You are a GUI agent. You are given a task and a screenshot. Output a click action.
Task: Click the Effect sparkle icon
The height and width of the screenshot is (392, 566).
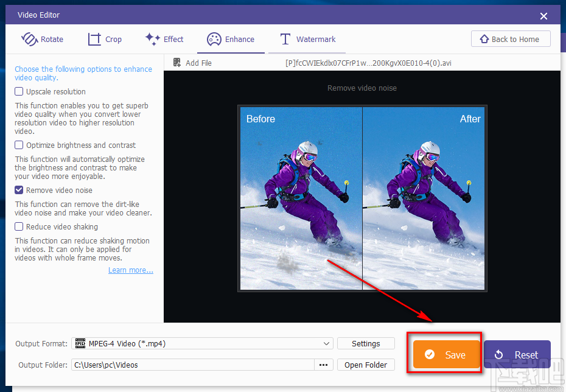[x=153, y=39]
